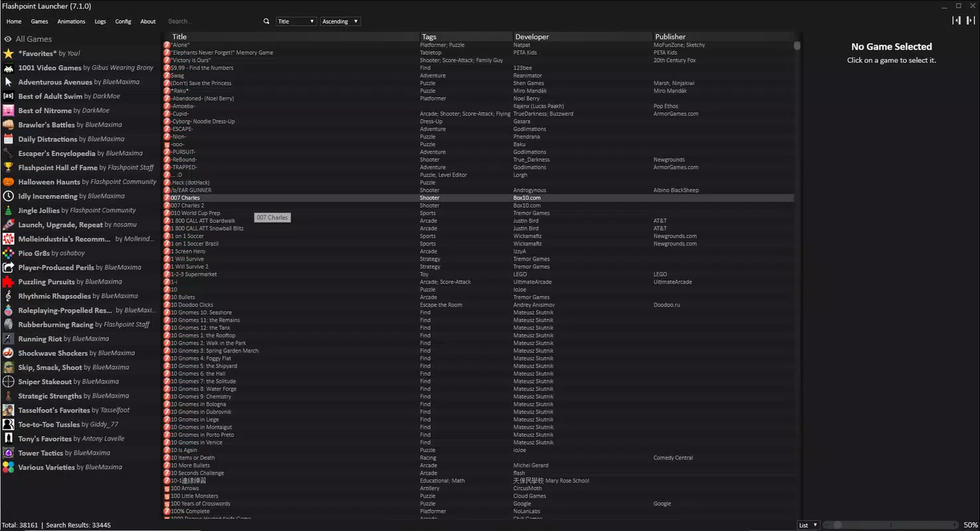Adjust the game zoom scale slider
This screenshot has width=980, height=531.
[x=891, y=525]
